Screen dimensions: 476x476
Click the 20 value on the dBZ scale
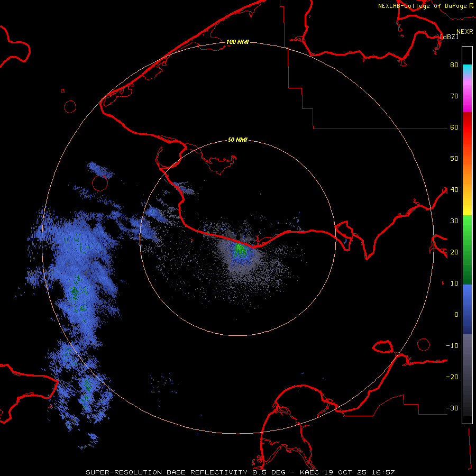click(454, 252)
